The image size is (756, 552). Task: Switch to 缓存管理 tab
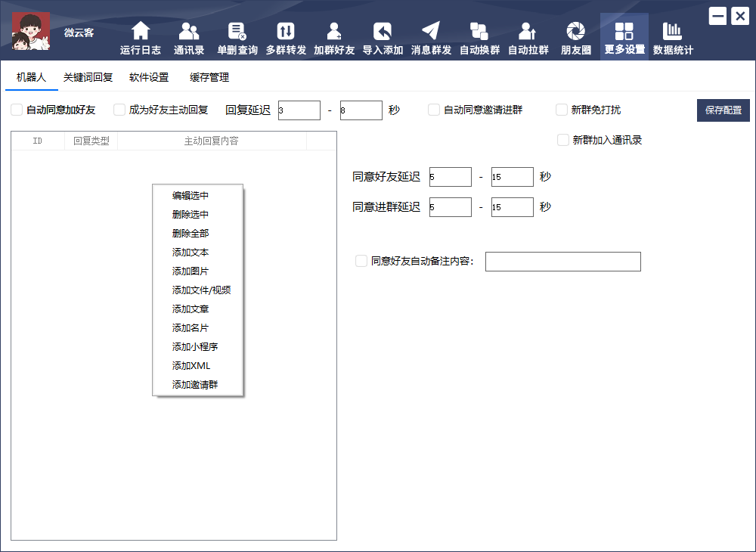(209, 78)
